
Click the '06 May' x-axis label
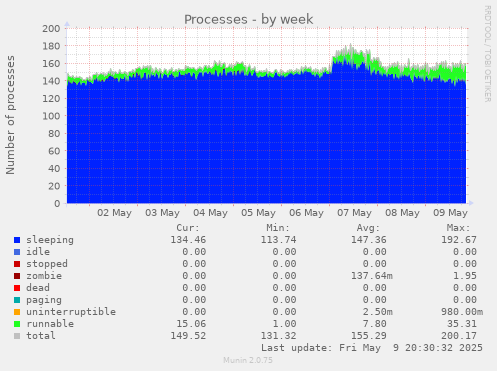pos(306,213)
